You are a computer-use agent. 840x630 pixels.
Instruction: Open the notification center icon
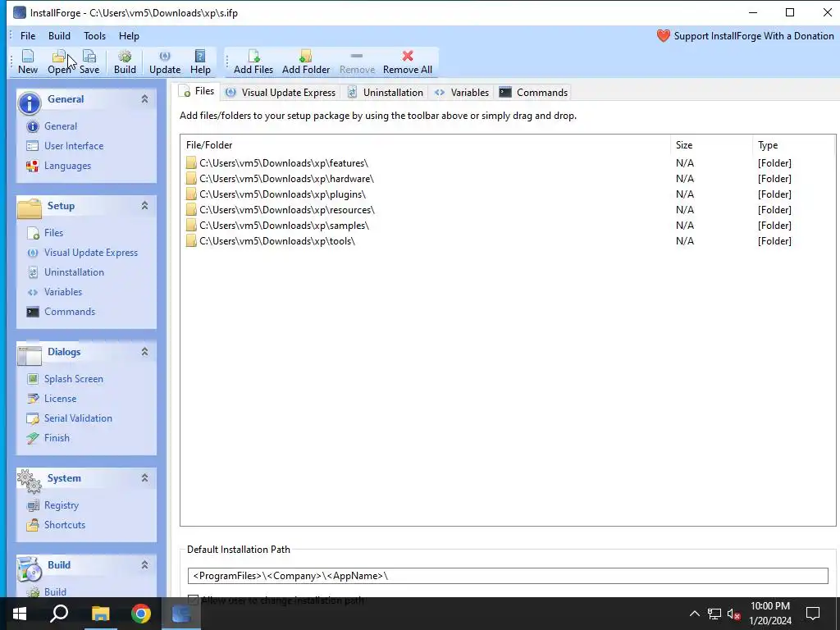(813, 614)
